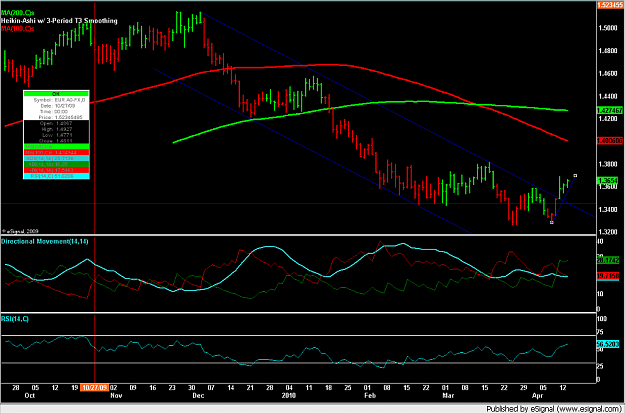Click the Price row in cursor data box
Screen dimensions: 625x414
[56, 117]
